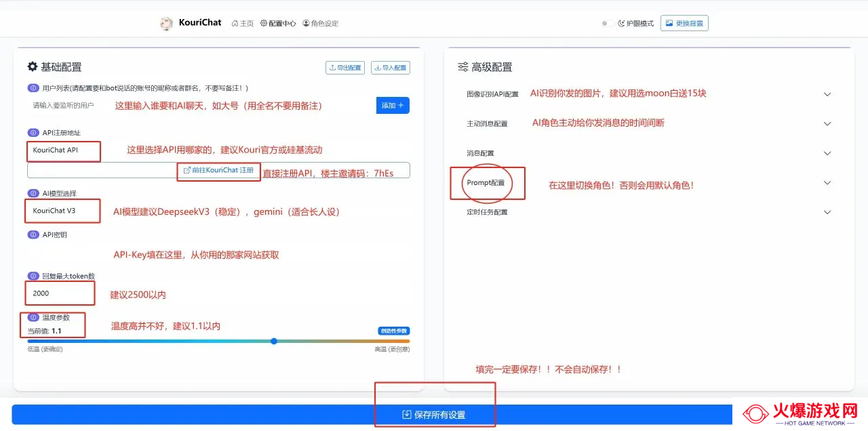Open the KouriChat V3 model dropdown
Screen dimensions: 868x431
click(218, 211)
